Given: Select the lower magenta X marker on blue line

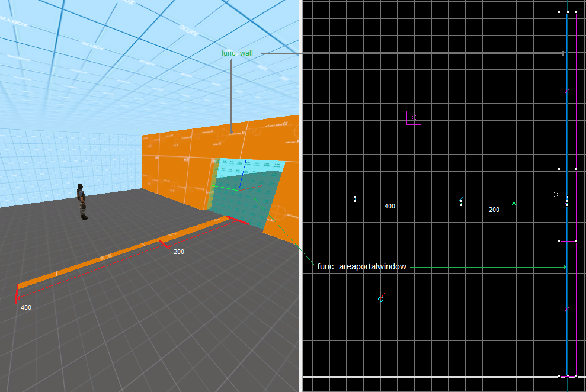Looking at the screenshot, I should 567,309.
